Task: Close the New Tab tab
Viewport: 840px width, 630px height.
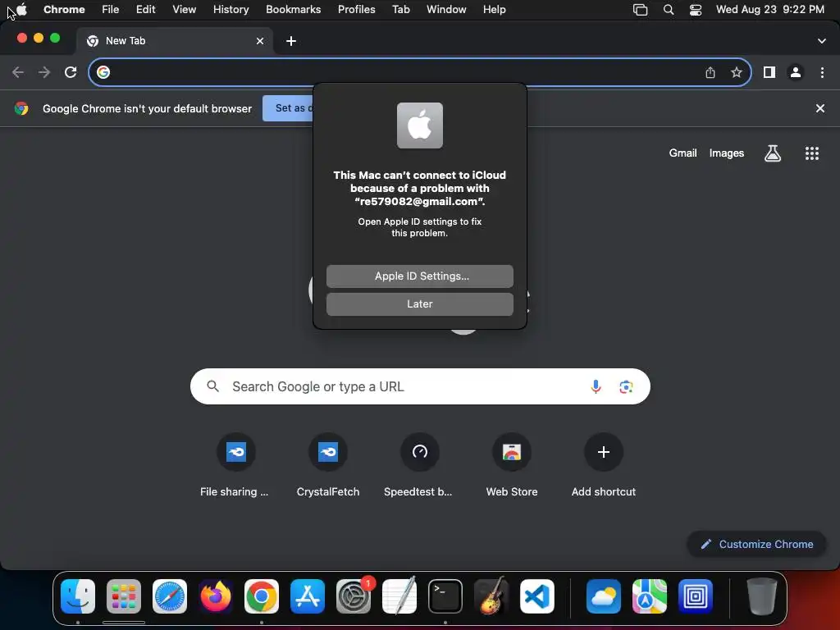Action: (260, 41)
